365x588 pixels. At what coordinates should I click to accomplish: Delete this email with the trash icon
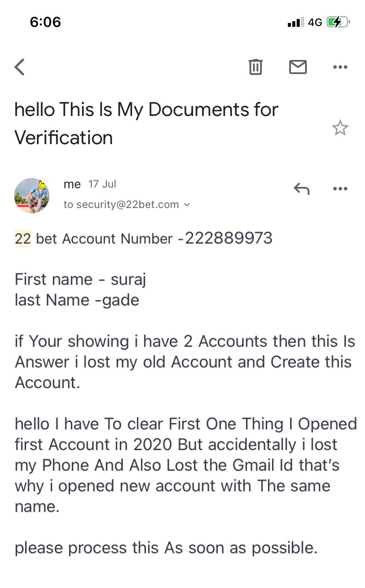[x=255, y=67]
